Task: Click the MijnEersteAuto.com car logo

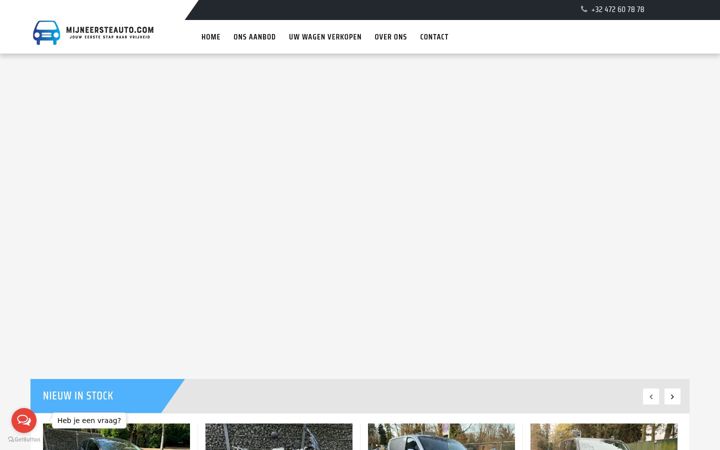Action: (x=46, y=33)
